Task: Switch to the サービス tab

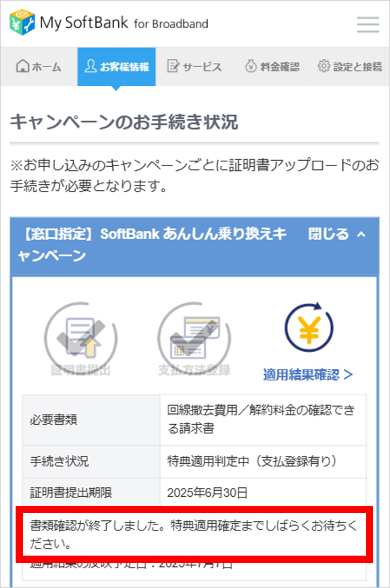Action: [x=194, y=67]
